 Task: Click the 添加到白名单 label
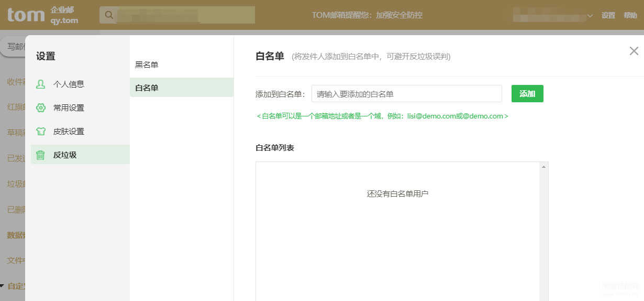pyautogui.click(x=280, y=94)
